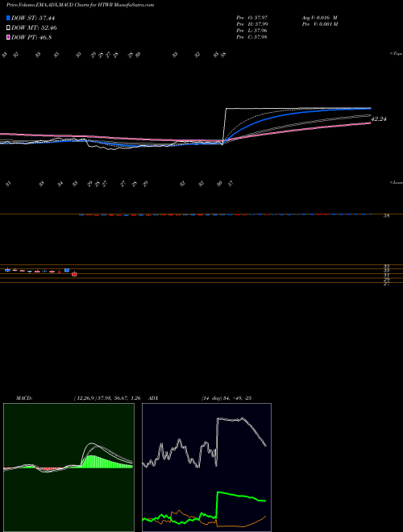Click the 42.24 price label beside EMA lines
403x532 pixels.
(379, 119)
